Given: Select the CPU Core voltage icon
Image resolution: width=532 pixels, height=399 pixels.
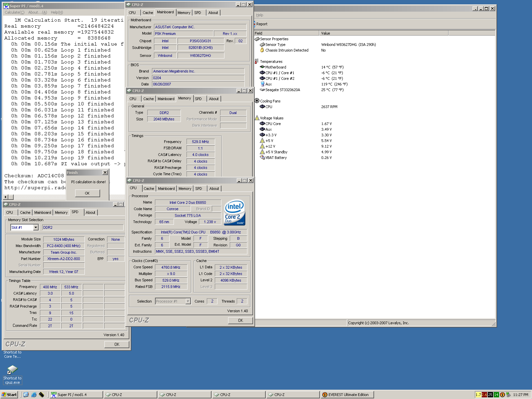Looking at the screenshot, I should pos(262,124).
